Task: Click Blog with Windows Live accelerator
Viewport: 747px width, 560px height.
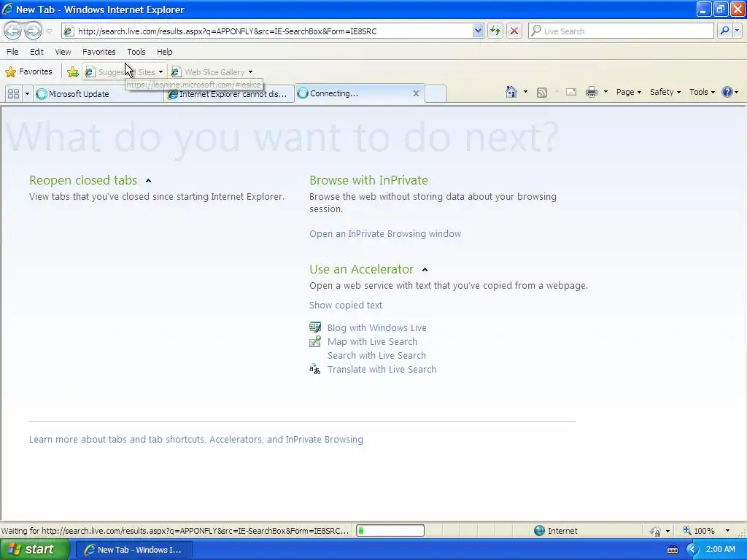Action: (x=376, y=327)
